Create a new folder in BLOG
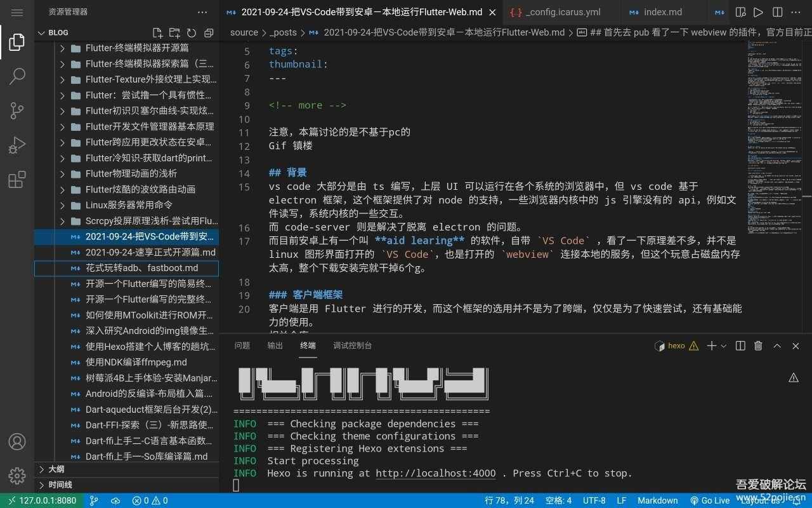This screenshot has width=812, height=508. click(x=174, y=32)
